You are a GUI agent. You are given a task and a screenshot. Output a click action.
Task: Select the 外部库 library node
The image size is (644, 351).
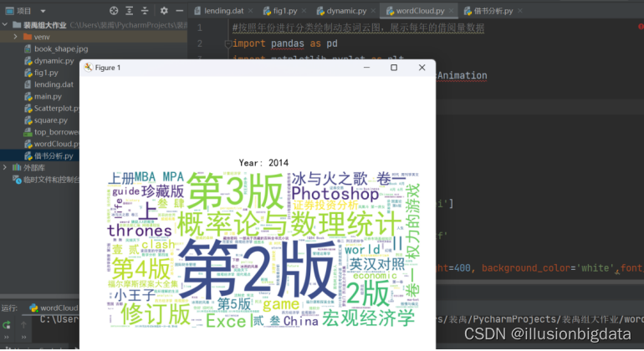[34, 167]
